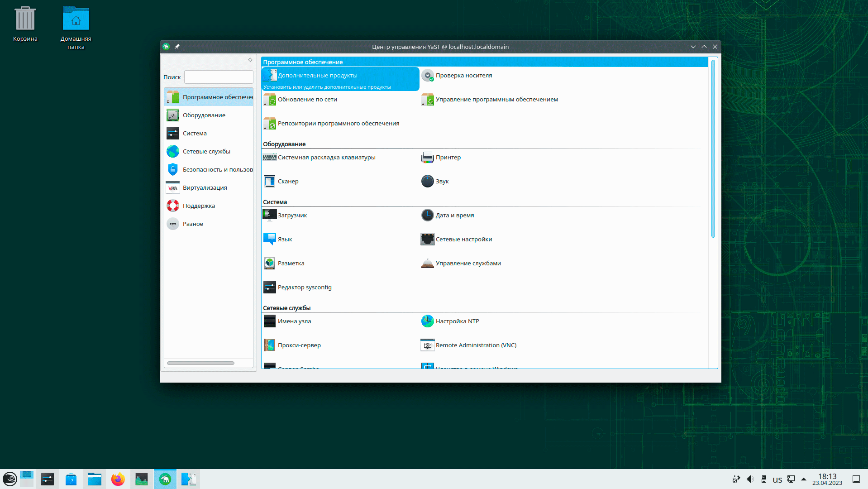This screenshot has height=489, width=868.
Task: Open Настройка NTP module
Action: point(457,321)
